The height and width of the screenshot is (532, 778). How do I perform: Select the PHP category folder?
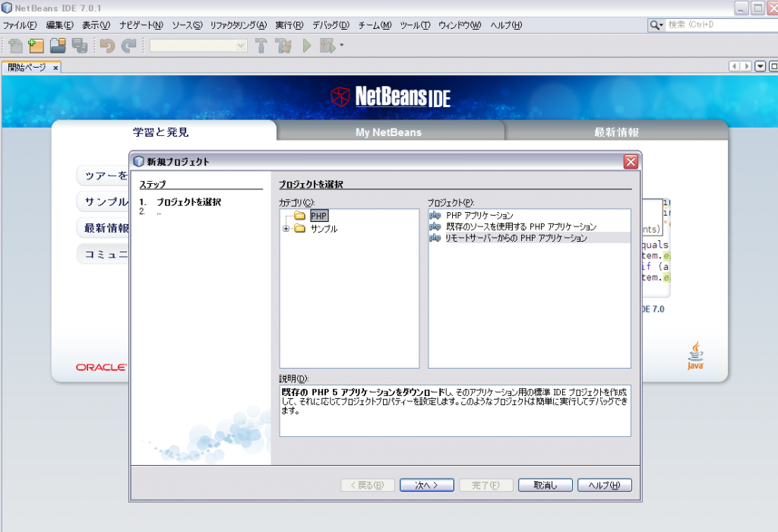coord(319,216)
